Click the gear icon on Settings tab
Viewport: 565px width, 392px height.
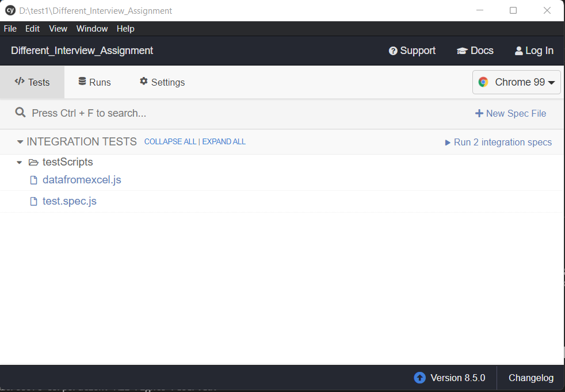click(144, 81)
